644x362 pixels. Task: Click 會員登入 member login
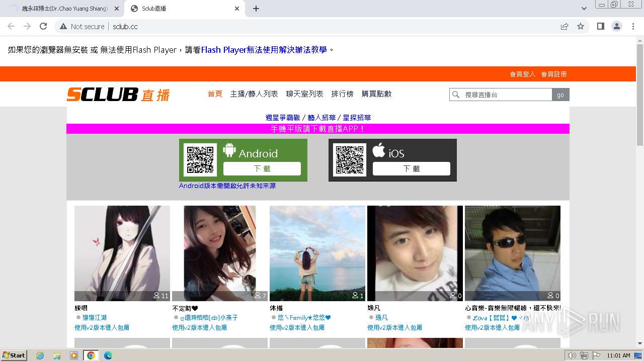click(522, 74)
